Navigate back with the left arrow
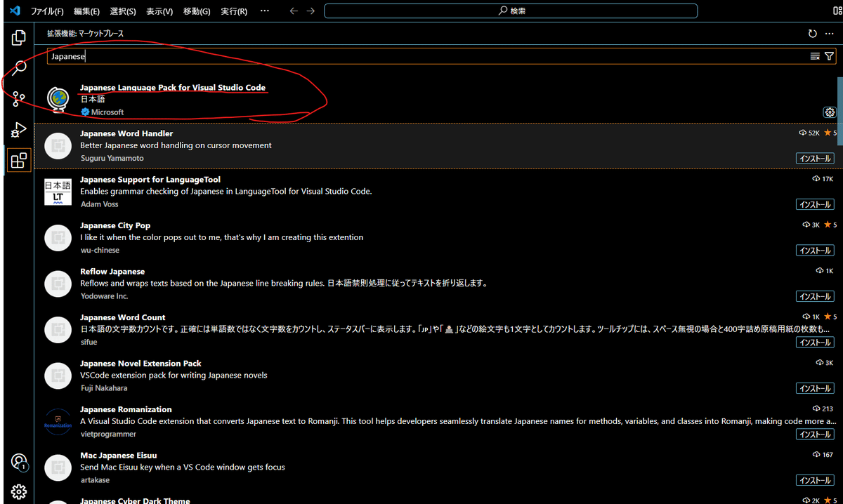This screenshot has width=843, height=504. coord(294,11)
